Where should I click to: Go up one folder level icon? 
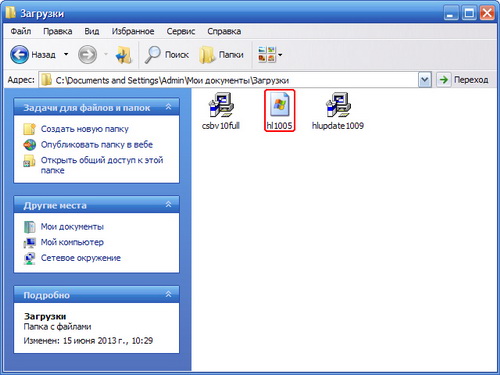point(123,55)
